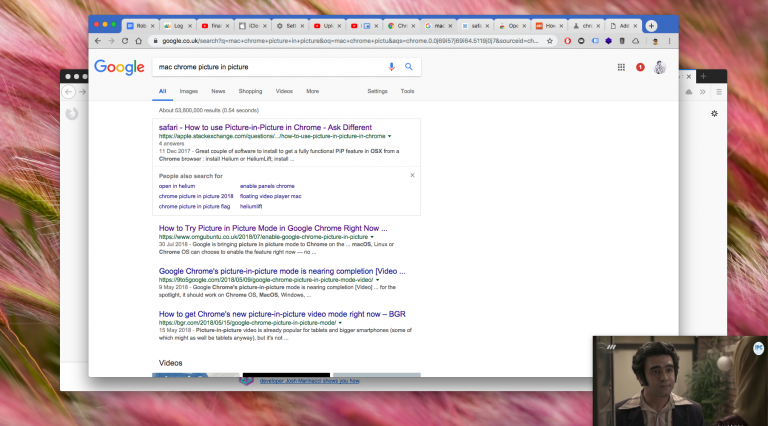Click the Google account profile avatar
The width and height of the screenshot is (768, 426).
(x=660, y=67)
